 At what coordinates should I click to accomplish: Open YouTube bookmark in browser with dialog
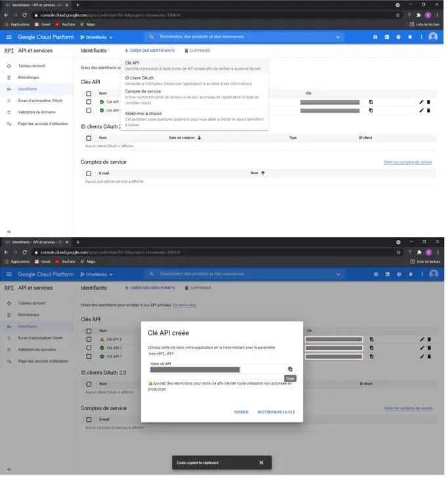click(x=66, y=261)
